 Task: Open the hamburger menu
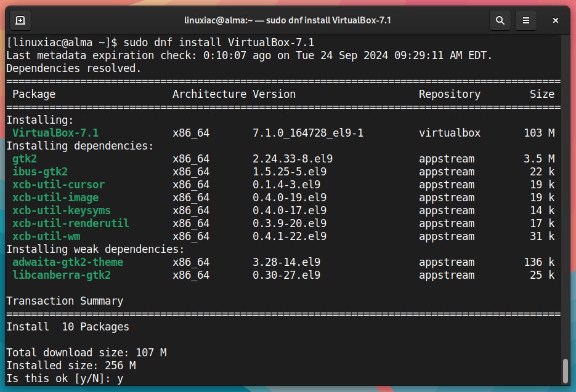pos(526,20)
